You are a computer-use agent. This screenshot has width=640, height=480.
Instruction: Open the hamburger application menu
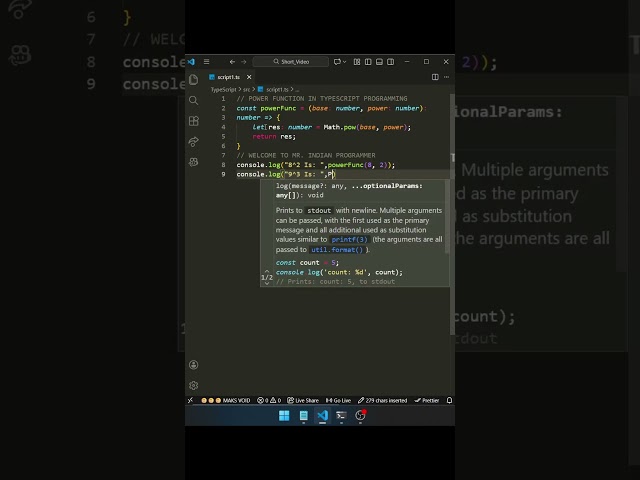click(207, 62)
